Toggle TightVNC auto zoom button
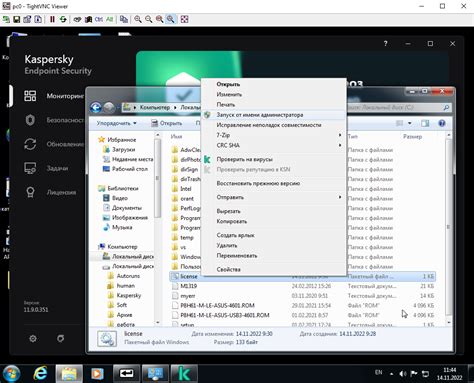This screenshot has width=474, height=383. 171,19
